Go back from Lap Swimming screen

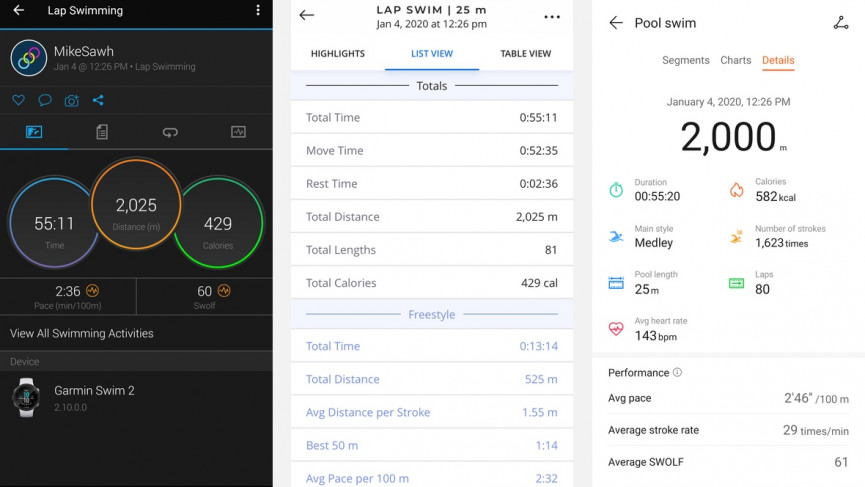(x=19, y=10)
